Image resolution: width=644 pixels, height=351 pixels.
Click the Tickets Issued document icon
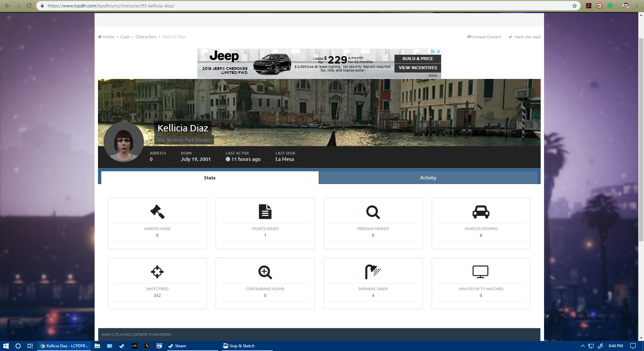(265, 212)
